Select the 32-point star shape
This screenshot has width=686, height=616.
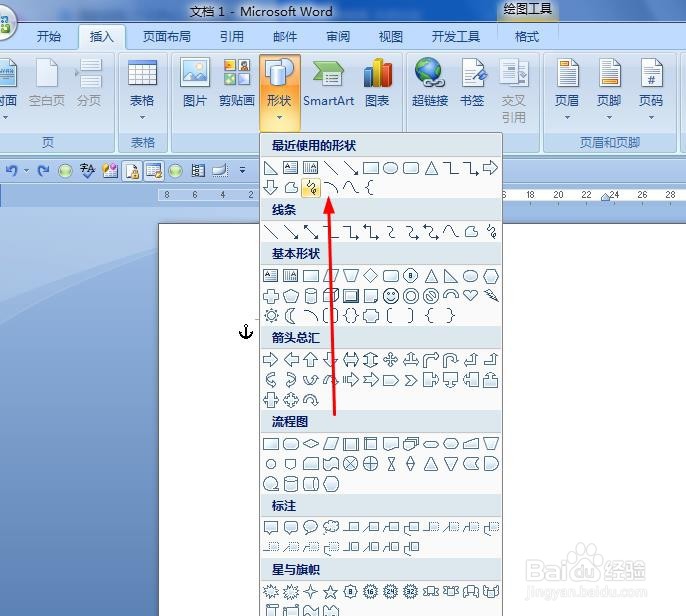click(410, 592)
